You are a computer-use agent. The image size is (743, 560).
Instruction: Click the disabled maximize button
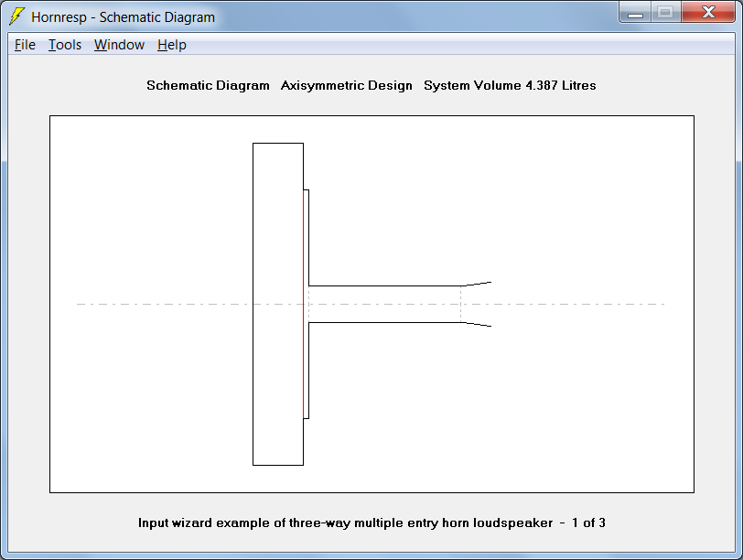[666, 13]
